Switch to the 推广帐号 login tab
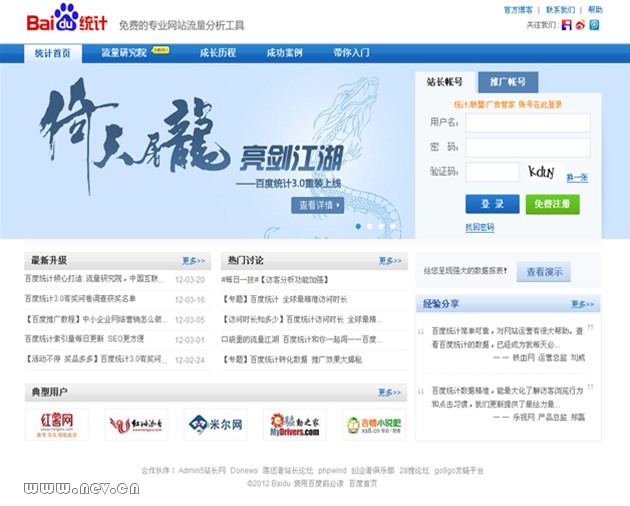Viewport: 630px width, 506px height. pos(508,82)
